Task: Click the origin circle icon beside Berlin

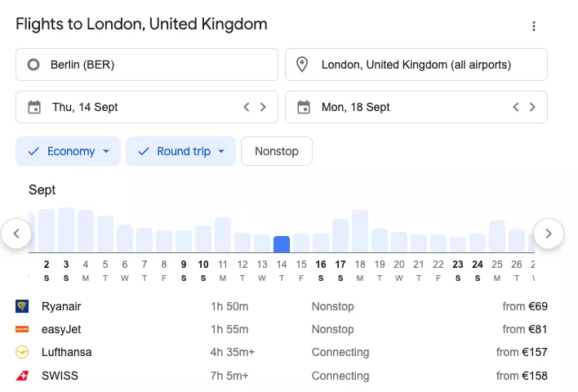Action: 33,65
